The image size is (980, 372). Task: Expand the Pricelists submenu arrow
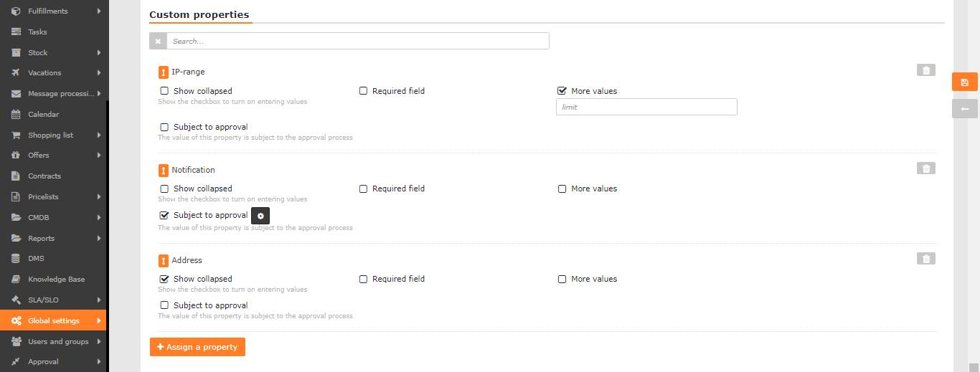pos(99,196)
